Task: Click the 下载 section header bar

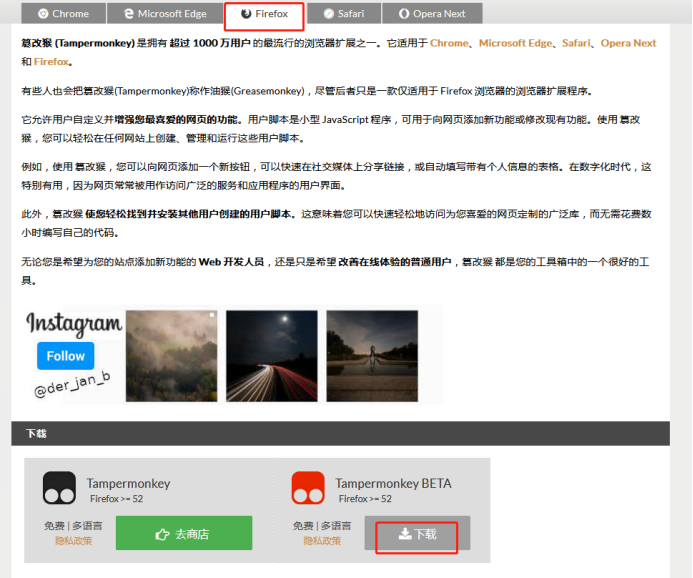Action: (x=340, y=434)
